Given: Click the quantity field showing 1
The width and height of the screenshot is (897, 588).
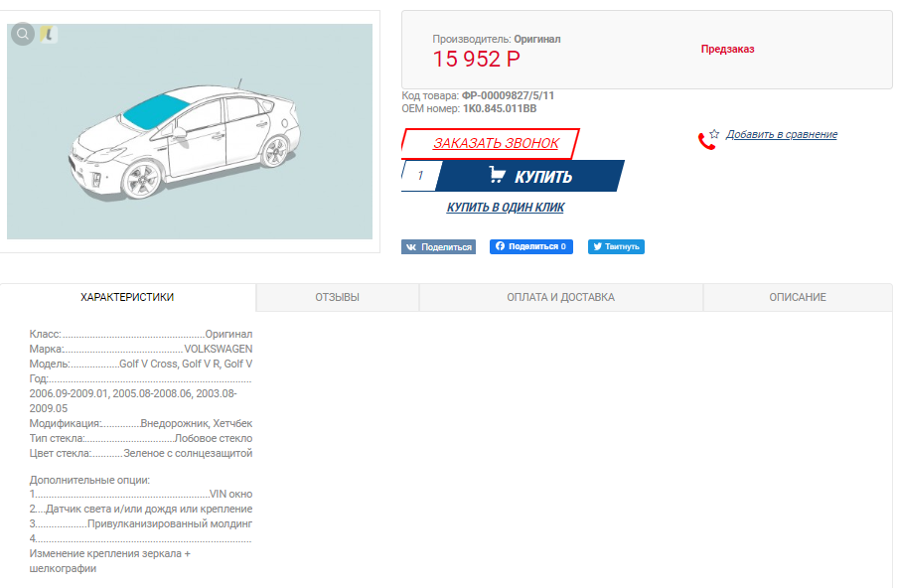Looking at the screenshot, I should [x=421, y=176].
